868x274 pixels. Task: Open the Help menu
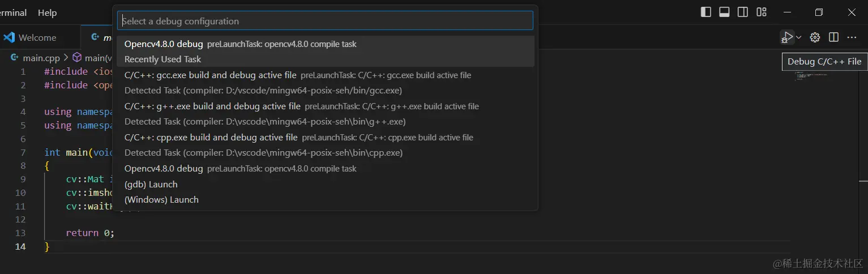[x=47, y=12]
